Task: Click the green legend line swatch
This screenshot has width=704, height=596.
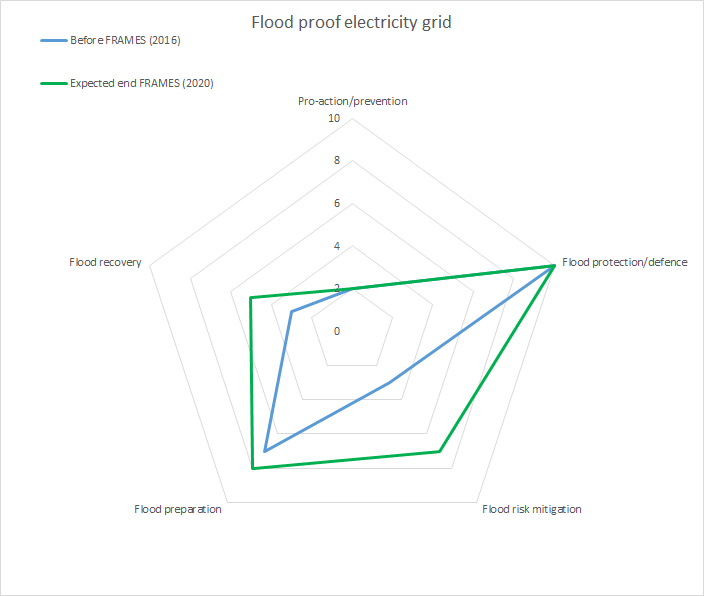Action: [53, 84]
